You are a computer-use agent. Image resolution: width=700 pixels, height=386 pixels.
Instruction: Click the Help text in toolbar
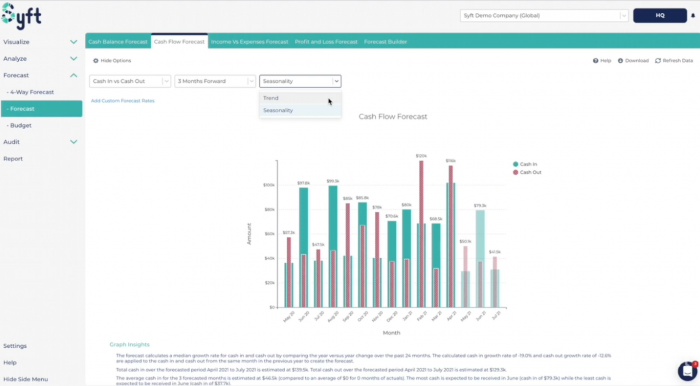(605, 61)
